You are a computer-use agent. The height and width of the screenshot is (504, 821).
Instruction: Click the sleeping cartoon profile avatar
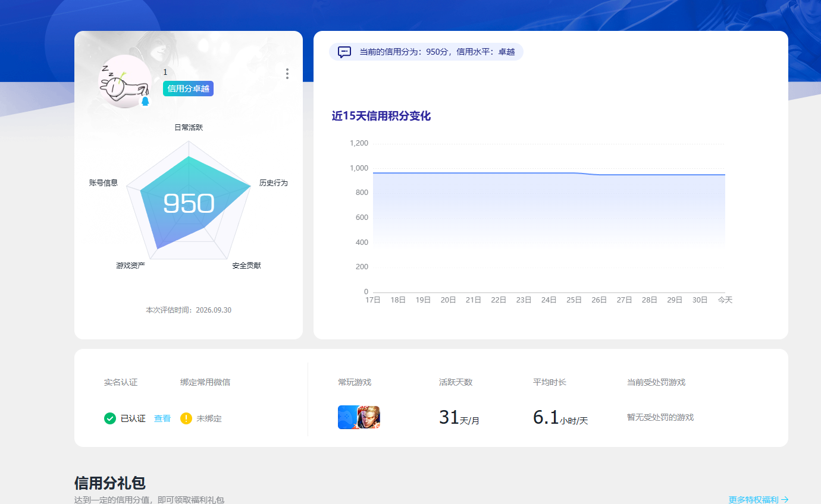(124, 81)
